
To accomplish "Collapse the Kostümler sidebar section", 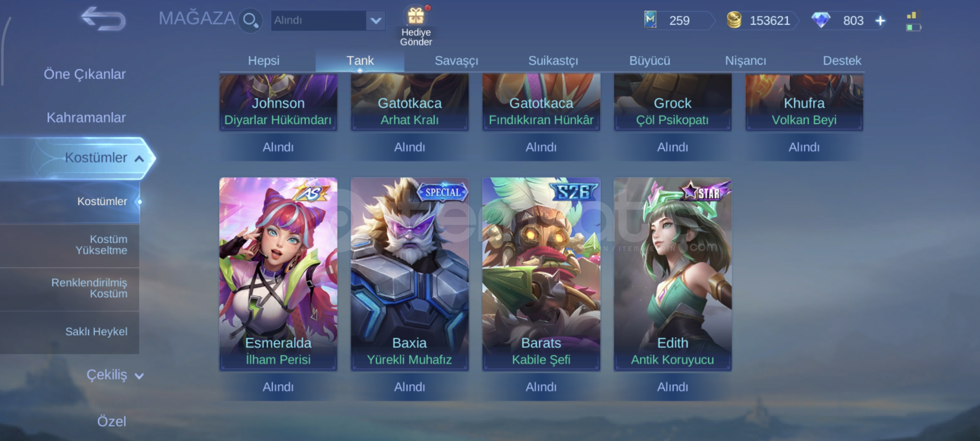I will (x=139, y=158).
